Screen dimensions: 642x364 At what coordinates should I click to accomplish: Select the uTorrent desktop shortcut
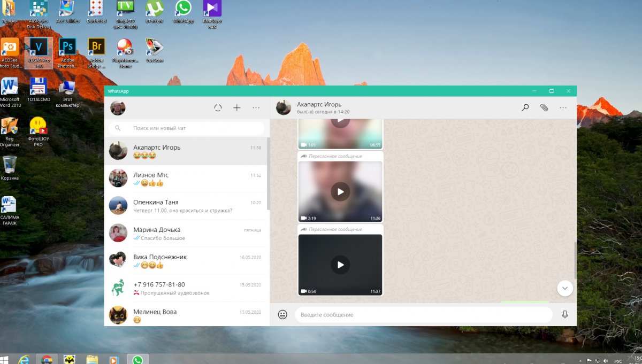pyautogui.click(x=154, y=13)
